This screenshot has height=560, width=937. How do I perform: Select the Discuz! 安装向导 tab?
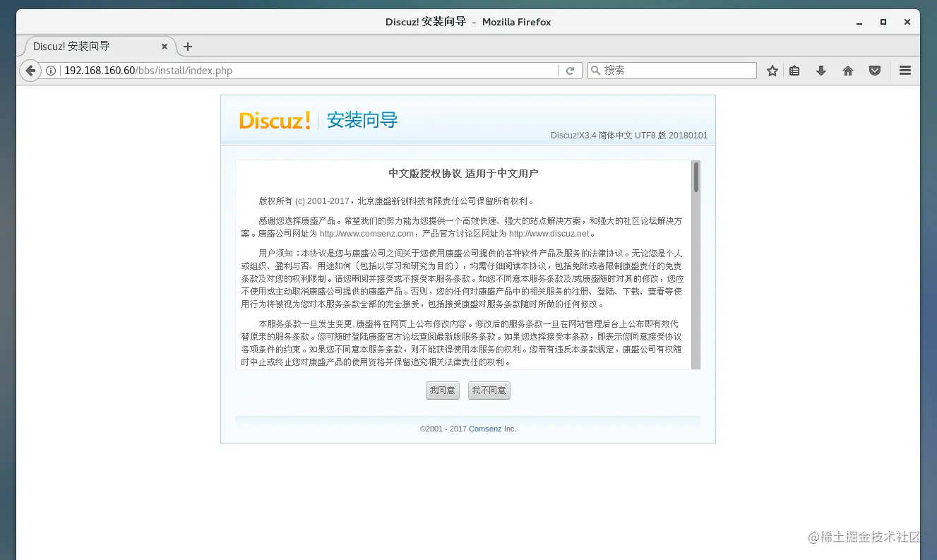coord(99,47)
